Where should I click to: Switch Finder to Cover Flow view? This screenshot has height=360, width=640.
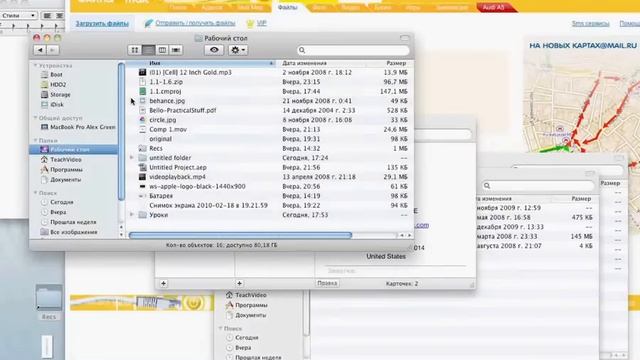[x=176, y=50]
